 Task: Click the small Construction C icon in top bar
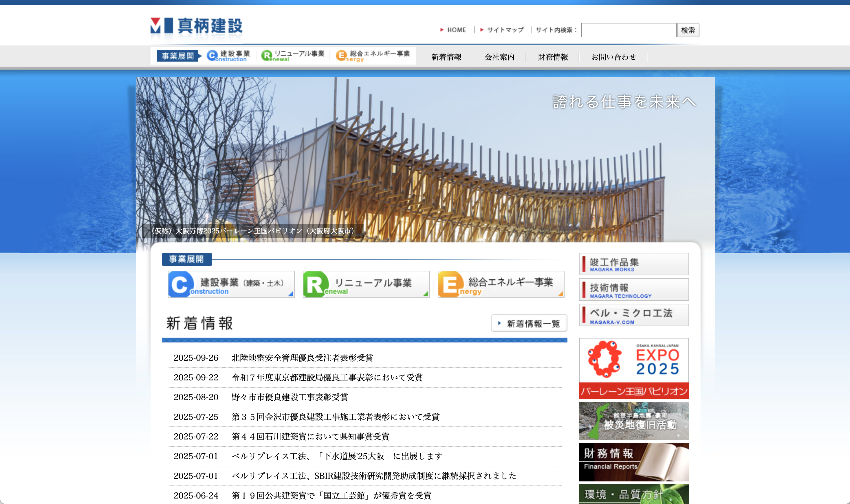[212, 55]
